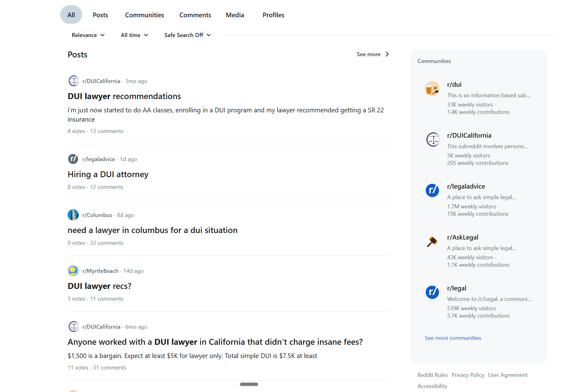Click r/MyrtleBeach community icon on post
This screenshot has width=578, height=392.
coord(73,271)
